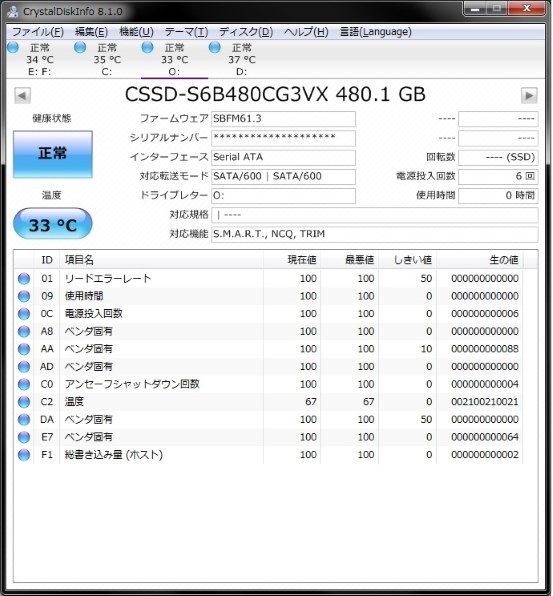Select the D: disk status icon
This screenshot has height=596, width=553.
coord(215,48)
